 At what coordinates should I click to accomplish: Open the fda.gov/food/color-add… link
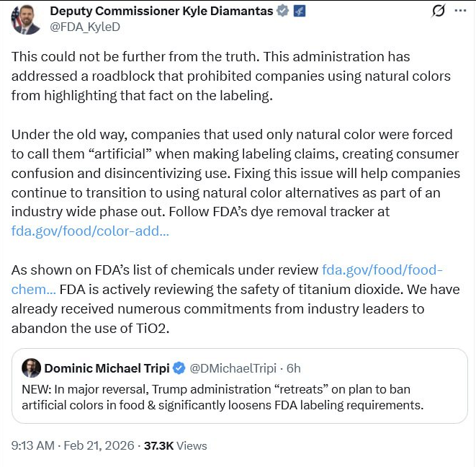[x=90, y=231]
